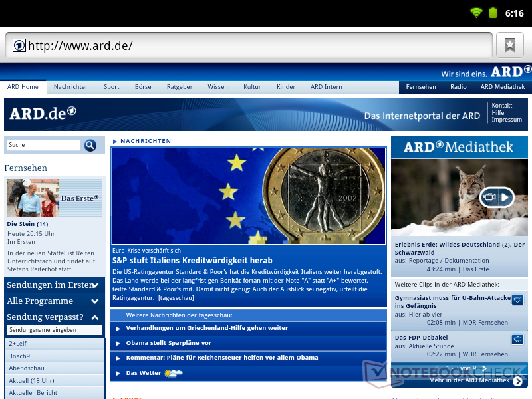Open the Nachrichten tab

pyautogui.click(x=71, y=87)
